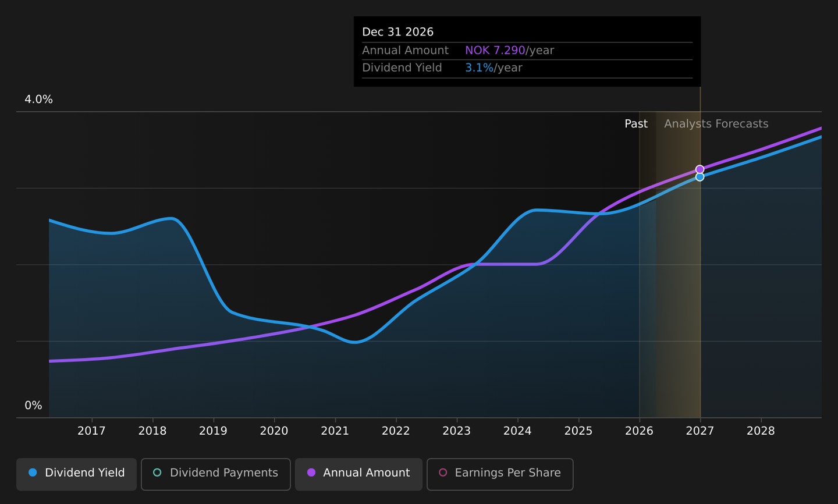Click the purple Annual Amount data point
This screenshot has width=838, height=504.
pyautogui.click(x=699, y=169)
